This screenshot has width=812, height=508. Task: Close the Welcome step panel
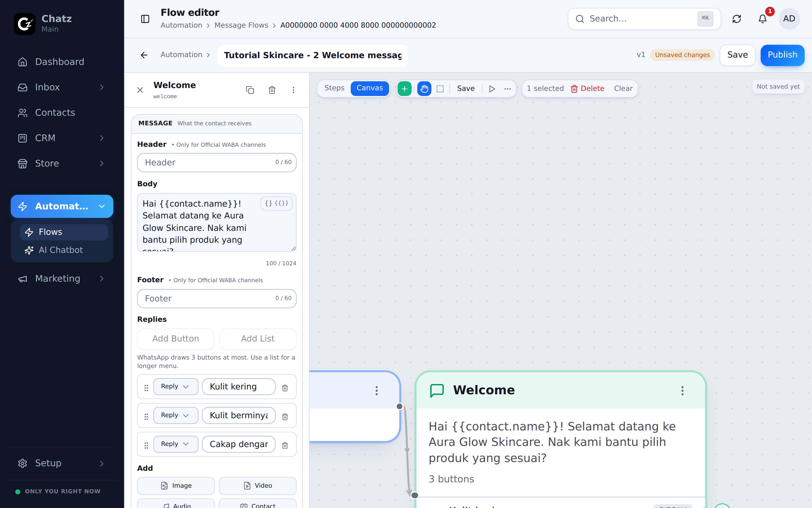[140, 90]
